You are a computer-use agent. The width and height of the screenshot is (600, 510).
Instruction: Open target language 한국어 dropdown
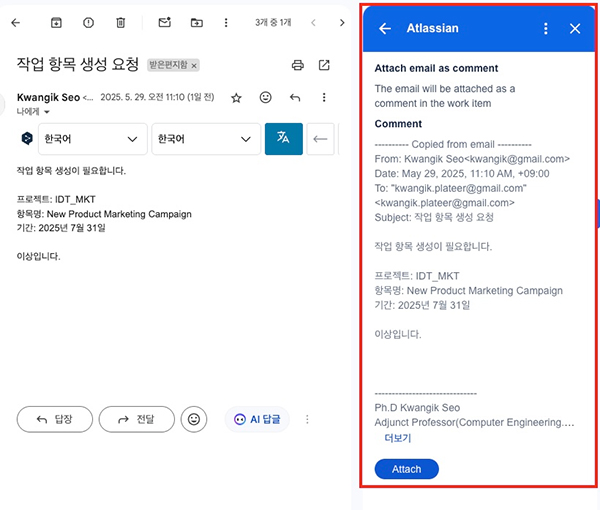tap(206, 139)
